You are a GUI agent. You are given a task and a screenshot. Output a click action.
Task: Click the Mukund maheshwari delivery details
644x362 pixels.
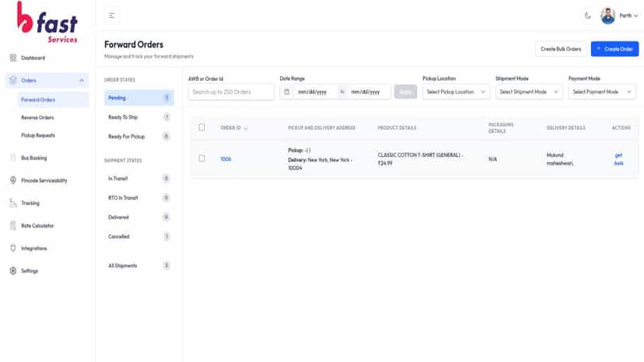[x=560, y=158]
